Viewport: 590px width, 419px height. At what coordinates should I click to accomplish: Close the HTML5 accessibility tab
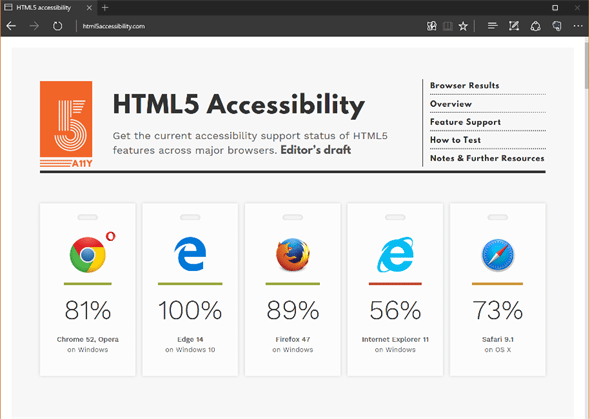coord(89,8)
